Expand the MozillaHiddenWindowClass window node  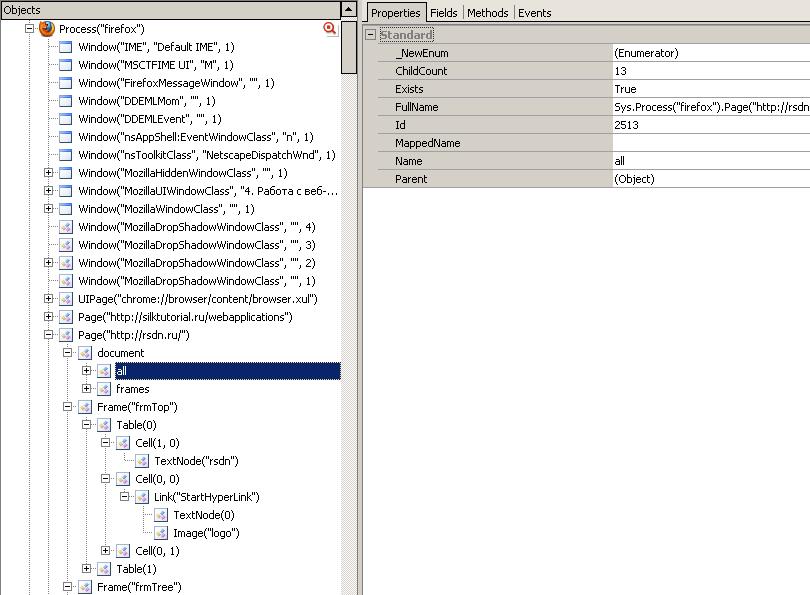tap(48, 173)
